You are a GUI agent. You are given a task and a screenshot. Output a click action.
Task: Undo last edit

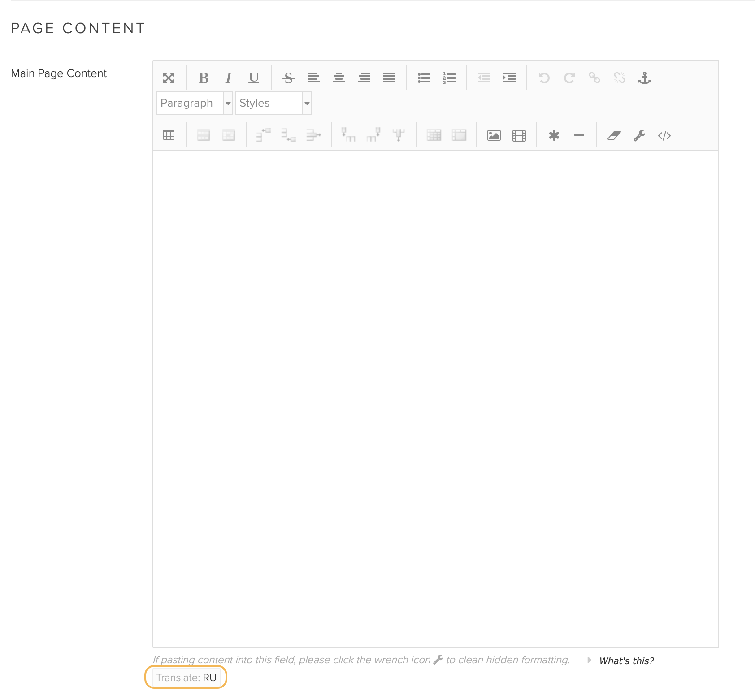pos(544,78)
